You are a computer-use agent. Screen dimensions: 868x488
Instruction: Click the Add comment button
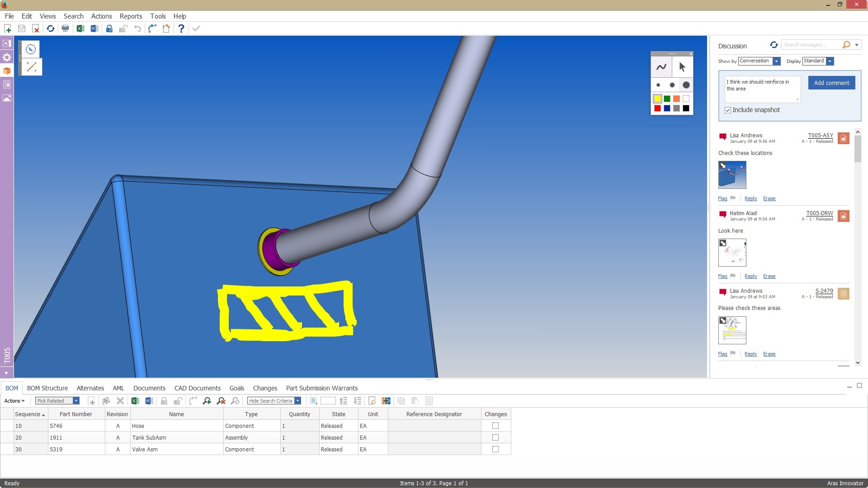click(x=831, y=83)
